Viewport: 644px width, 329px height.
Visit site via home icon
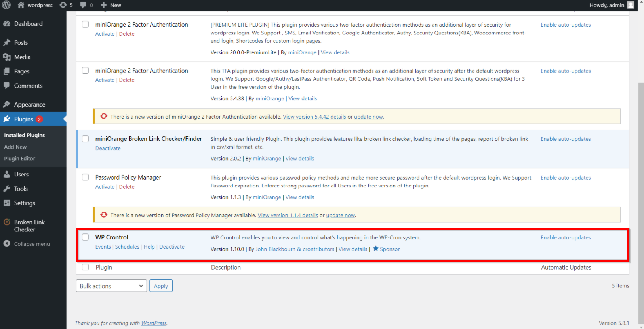click(x=21, y=5)
